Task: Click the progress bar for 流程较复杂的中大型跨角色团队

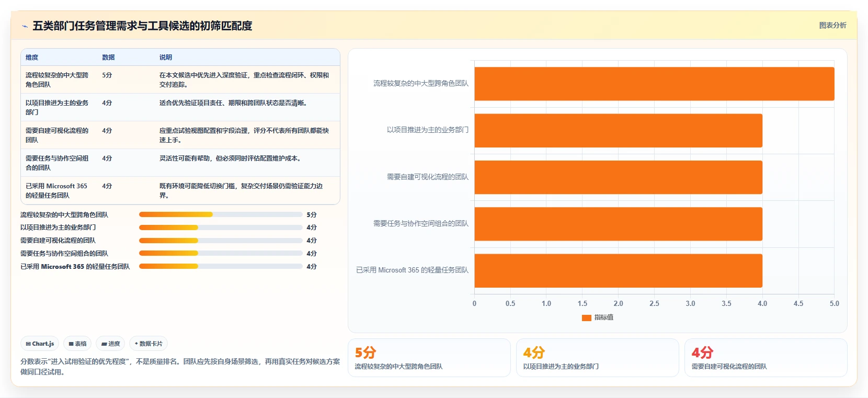Action: (221, 214)
